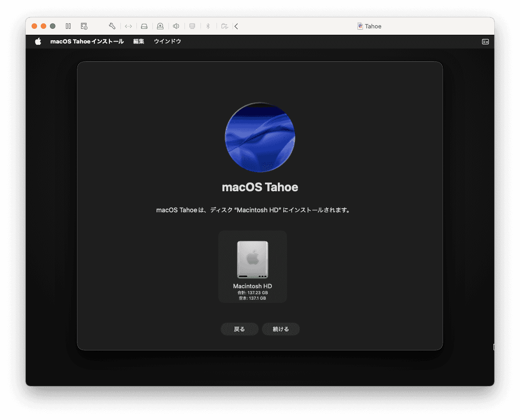
Task: Open the macOS Tahoeインストール menu
Action: (x=87, y=42)
